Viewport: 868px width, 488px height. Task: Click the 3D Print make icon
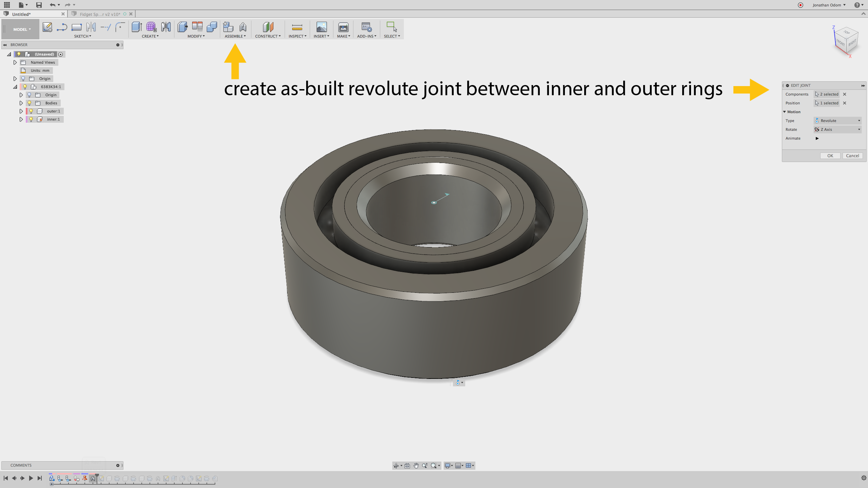[343, 27]
